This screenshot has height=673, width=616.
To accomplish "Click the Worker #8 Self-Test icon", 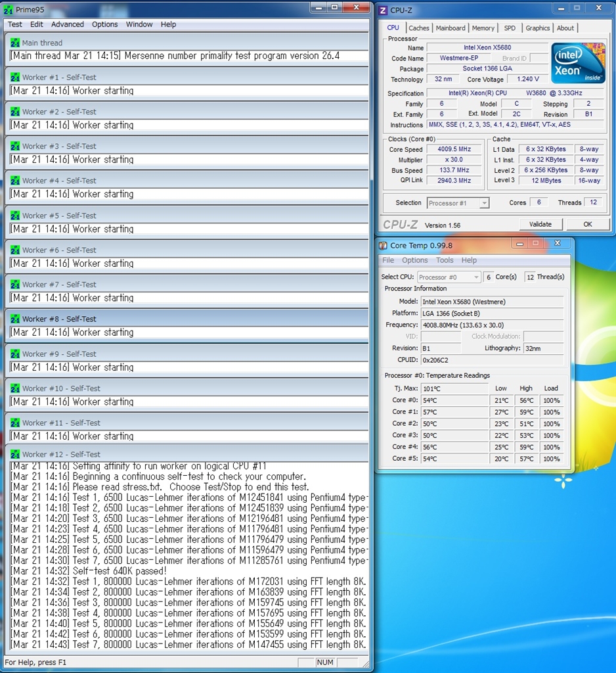I will (x=15, y=319).
